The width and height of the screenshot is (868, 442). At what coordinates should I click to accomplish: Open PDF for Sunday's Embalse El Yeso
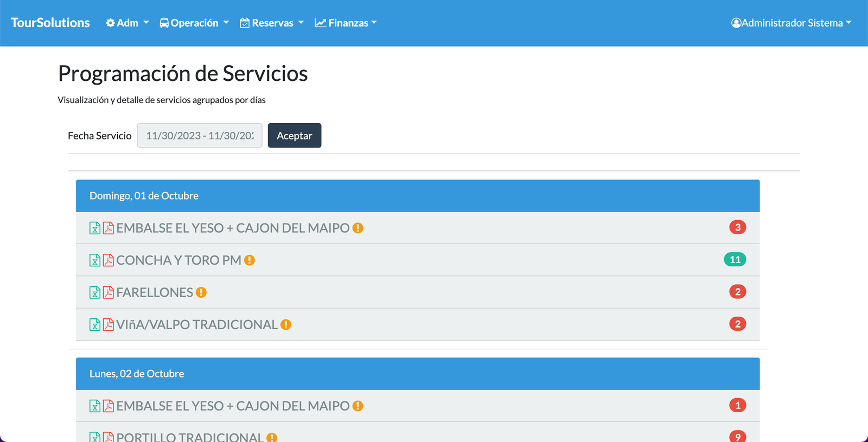coord(108,228)
